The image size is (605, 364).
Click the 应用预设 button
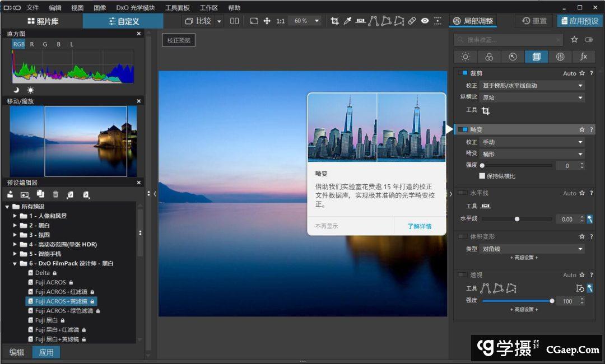click(x=579, y=21)
